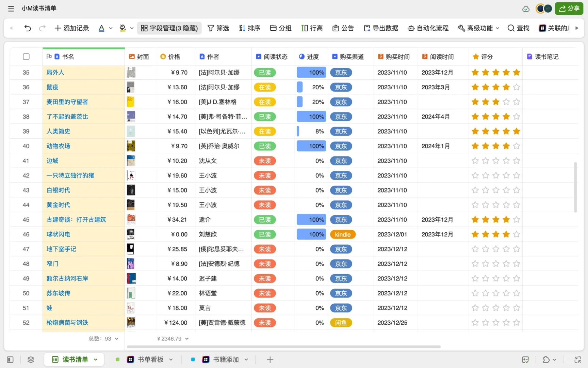Open the 高级功能 dropdown
The height and width of the screenshot is (368, 588).
(478, 28)
